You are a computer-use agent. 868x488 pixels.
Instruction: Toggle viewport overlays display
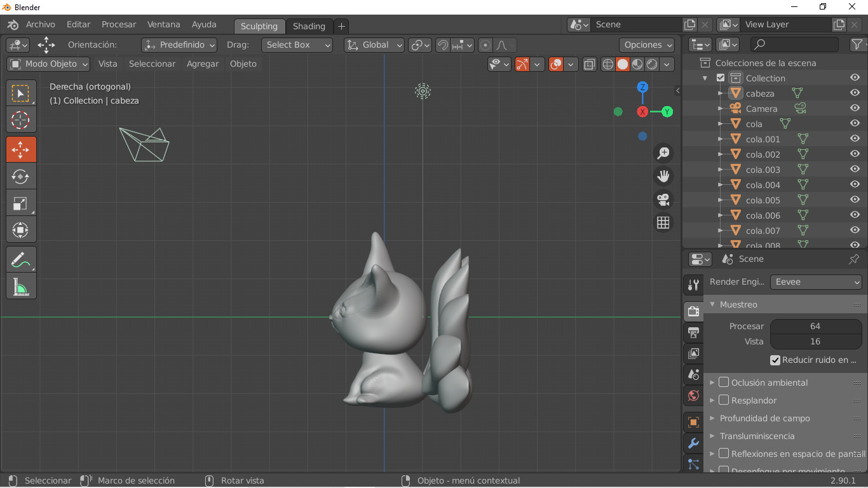556,64
